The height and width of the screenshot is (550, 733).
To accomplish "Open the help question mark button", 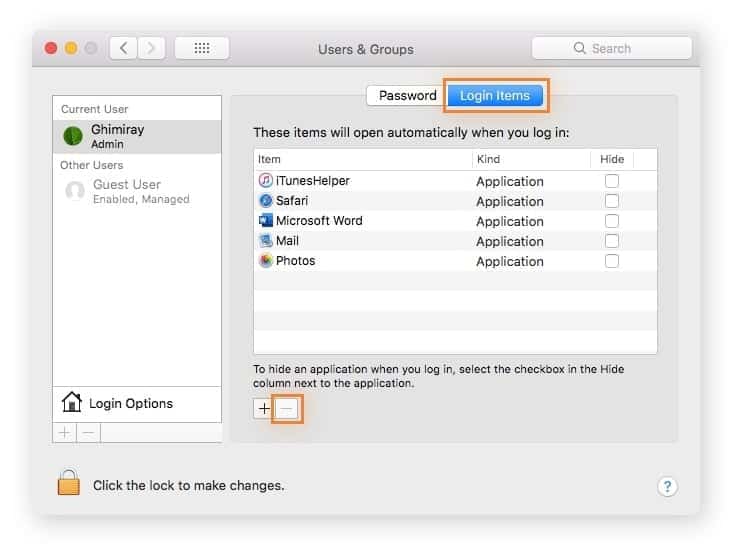I will coord(667,486).
